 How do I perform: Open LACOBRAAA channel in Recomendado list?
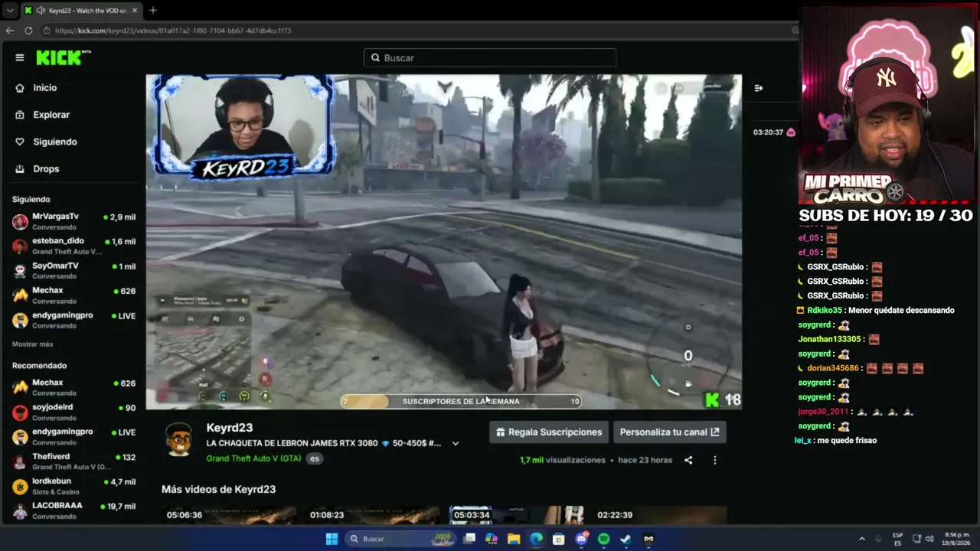tap(73, 510)
